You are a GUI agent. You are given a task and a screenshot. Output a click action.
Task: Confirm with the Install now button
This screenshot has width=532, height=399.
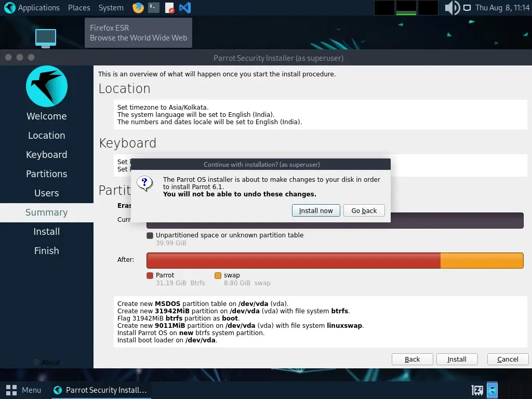[x=316, y=210]
